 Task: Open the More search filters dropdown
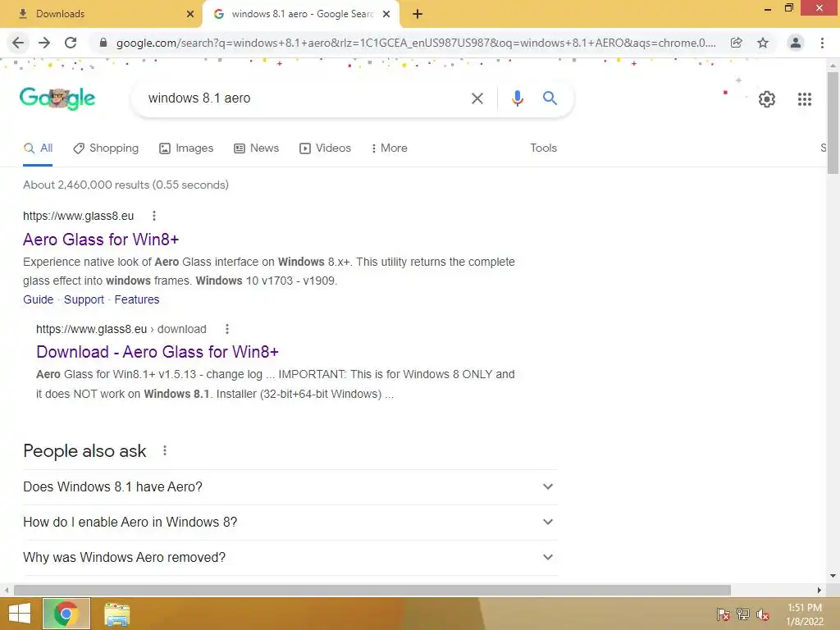click(x=390, y=148)
